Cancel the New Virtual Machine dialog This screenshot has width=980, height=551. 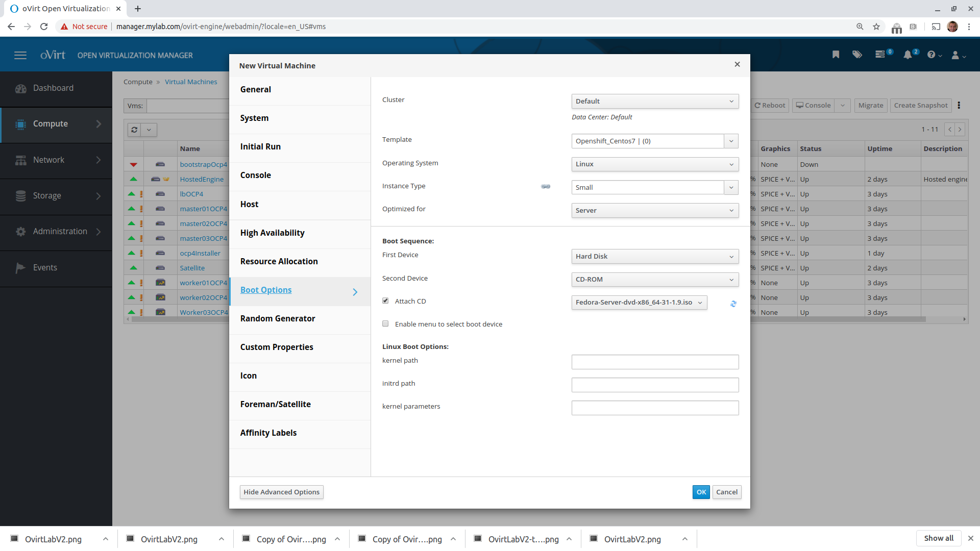click(x=727, y=492)
